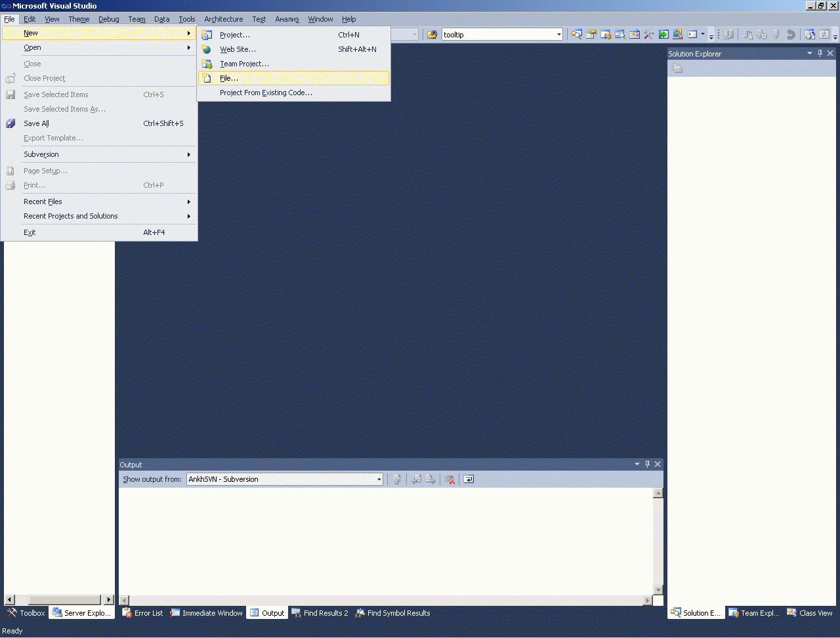The width and height of the screenshot is (840, 638).
Task: Open the Tools menu
Action: (187, 19)
